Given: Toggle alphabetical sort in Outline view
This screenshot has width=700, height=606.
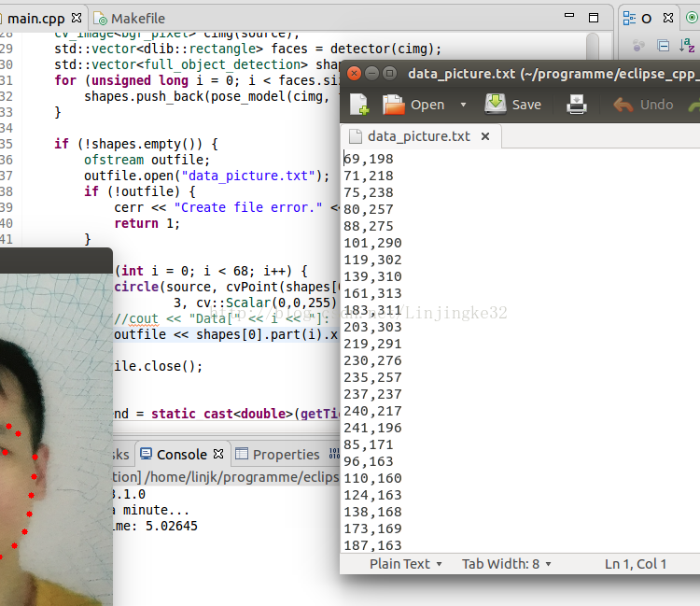Looking at the screenshot, I should coord(686,45).
